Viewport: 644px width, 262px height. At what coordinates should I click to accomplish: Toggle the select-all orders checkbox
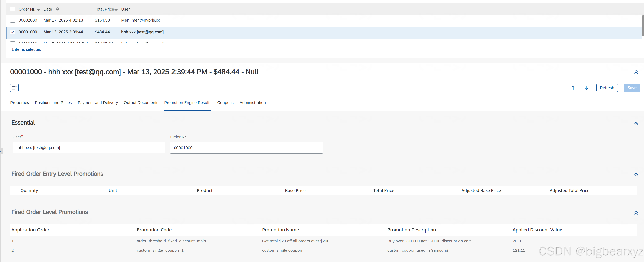tap(13, 9)
